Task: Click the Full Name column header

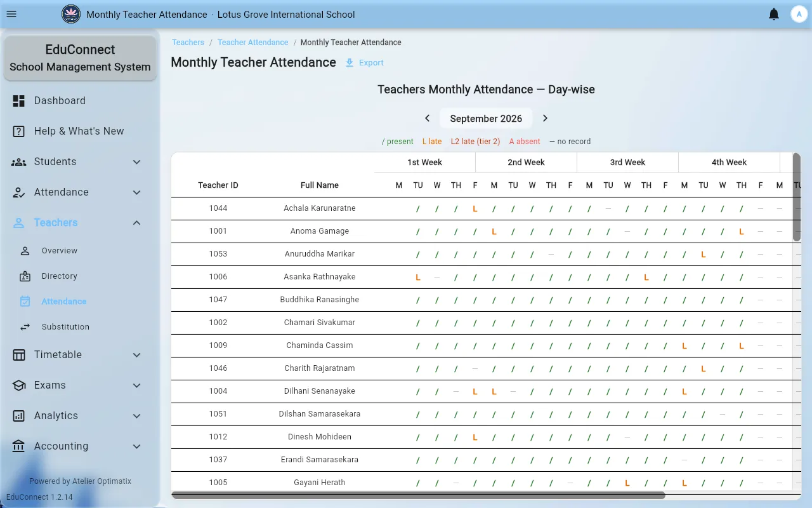Action: [320, 185]
